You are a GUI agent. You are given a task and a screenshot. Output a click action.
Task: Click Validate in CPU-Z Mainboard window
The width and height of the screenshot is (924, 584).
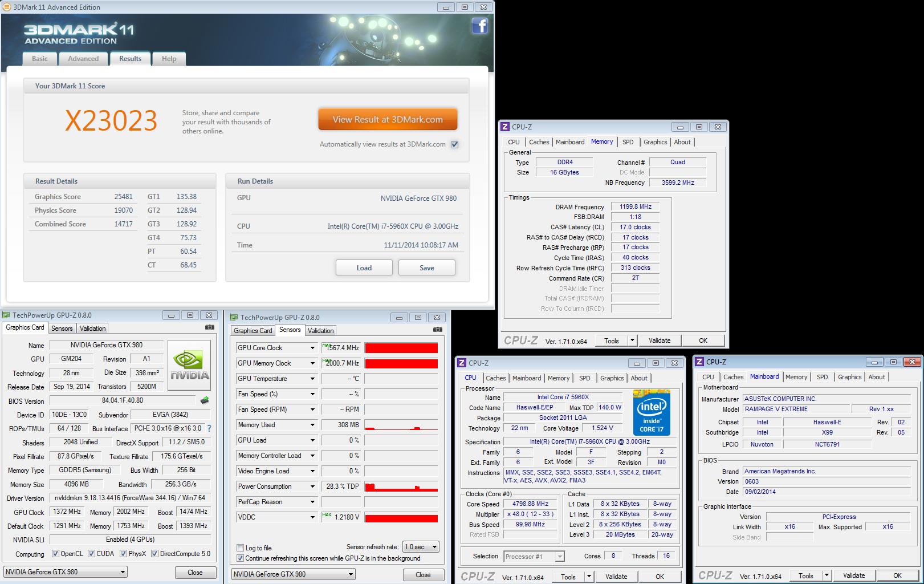(854, 575)
